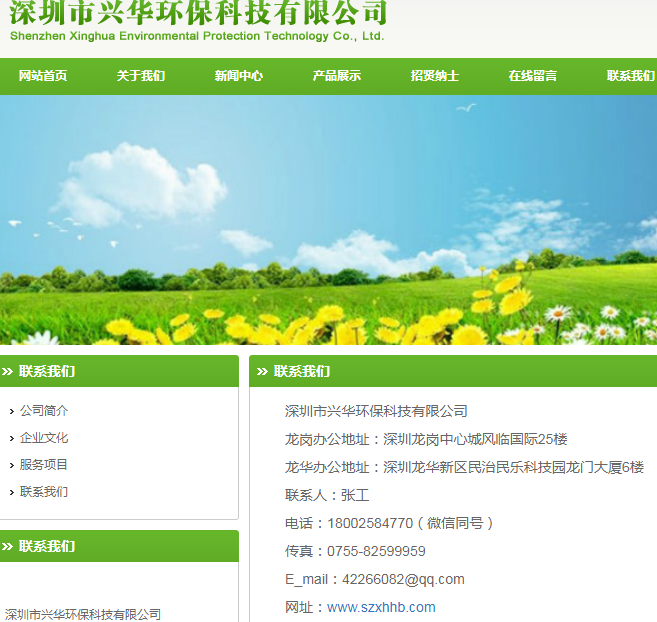Click the chevron arrow before 公司简介

point(11,411)
